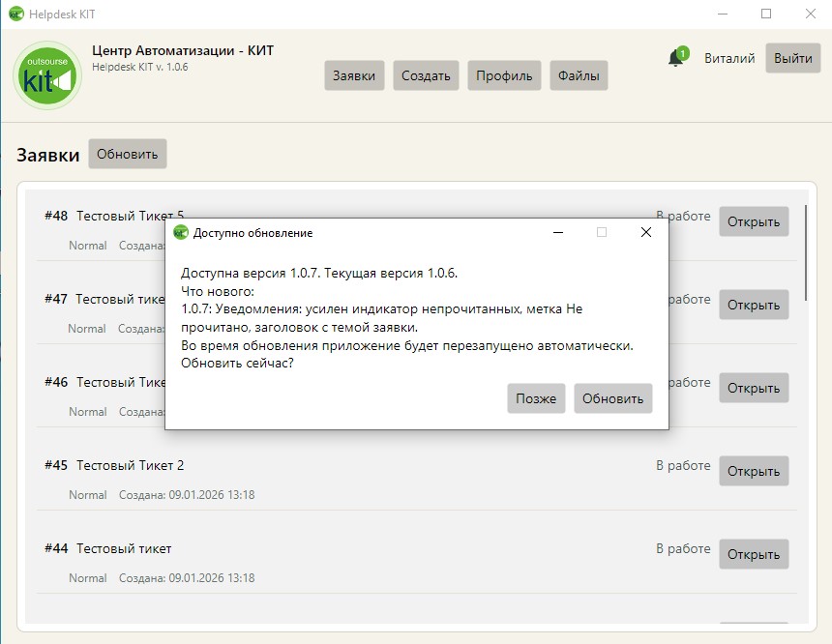Open ticket #47 with Открыть button
The height and width of the screenshot is (644, 832).
753,305
